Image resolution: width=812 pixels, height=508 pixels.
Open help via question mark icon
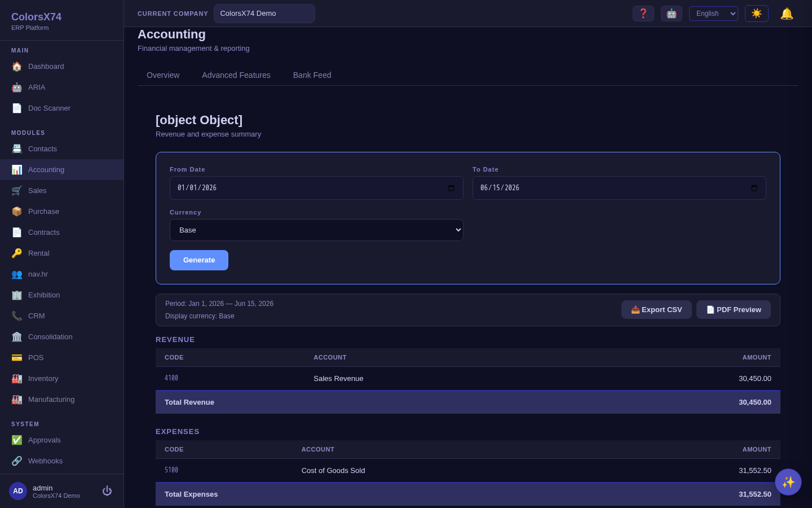click(x=643, y=14)
